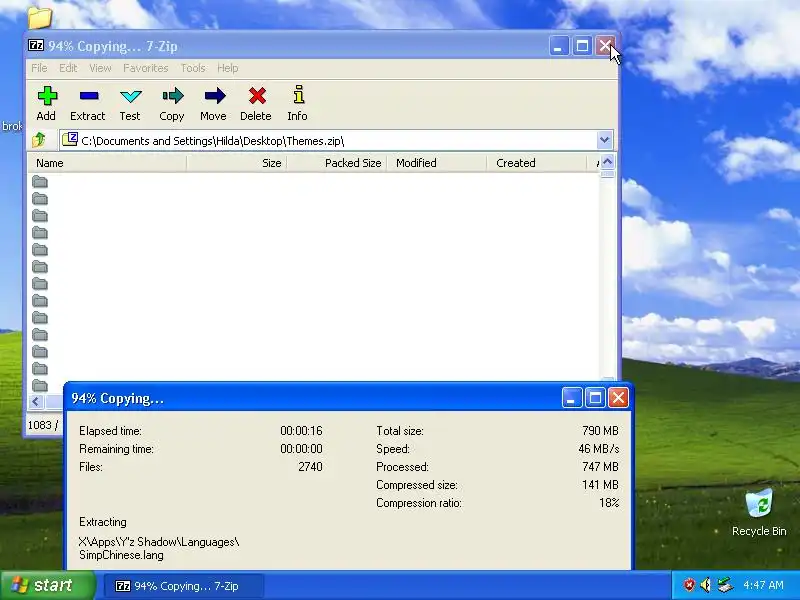Viewport: 800px width, 600px height.
Task: Minimize the 7-Zip main window
Action: coord(559,46)
